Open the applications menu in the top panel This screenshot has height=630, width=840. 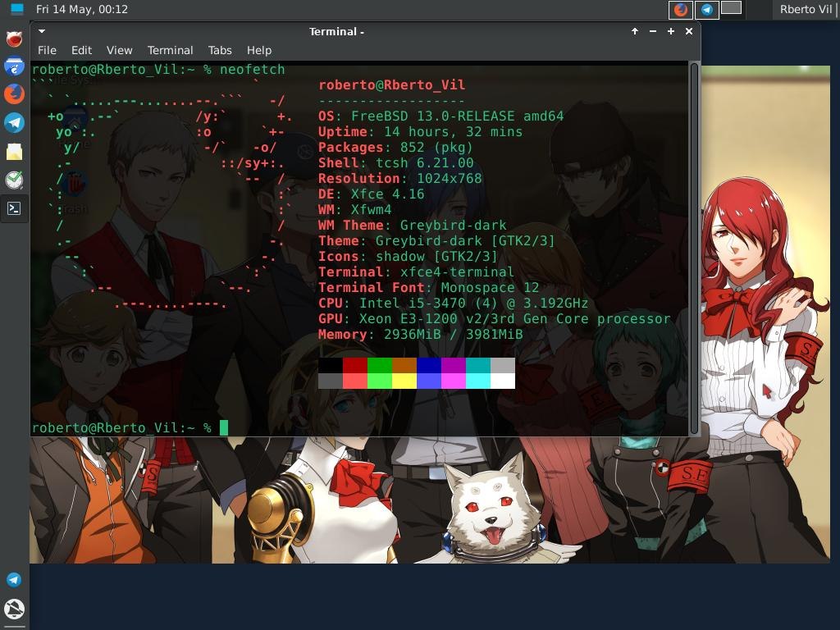click(x=16, y=8)
